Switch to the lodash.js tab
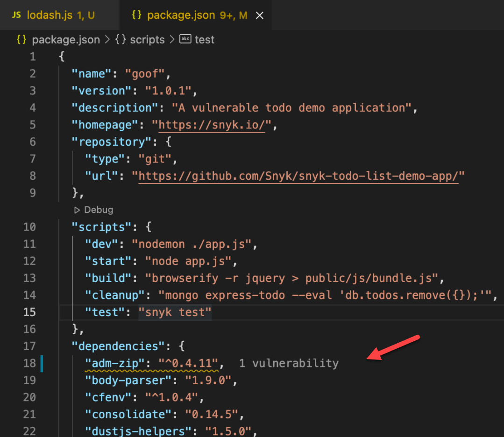Viewport: 504px width, 437px height. click(x=59, y=15)
